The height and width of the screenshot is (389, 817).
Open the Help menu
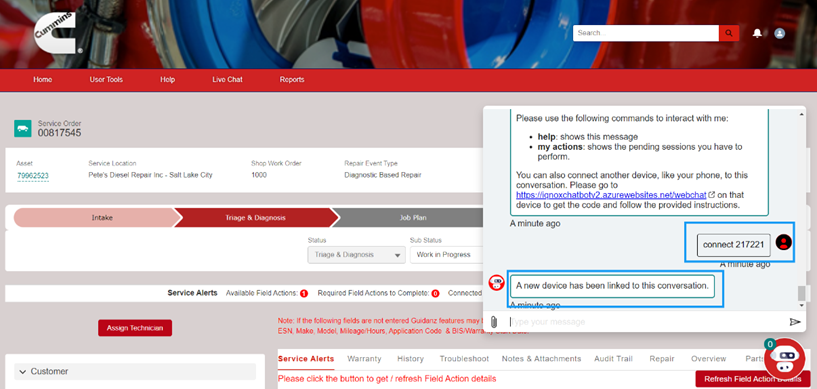click(x=167, y=80)
